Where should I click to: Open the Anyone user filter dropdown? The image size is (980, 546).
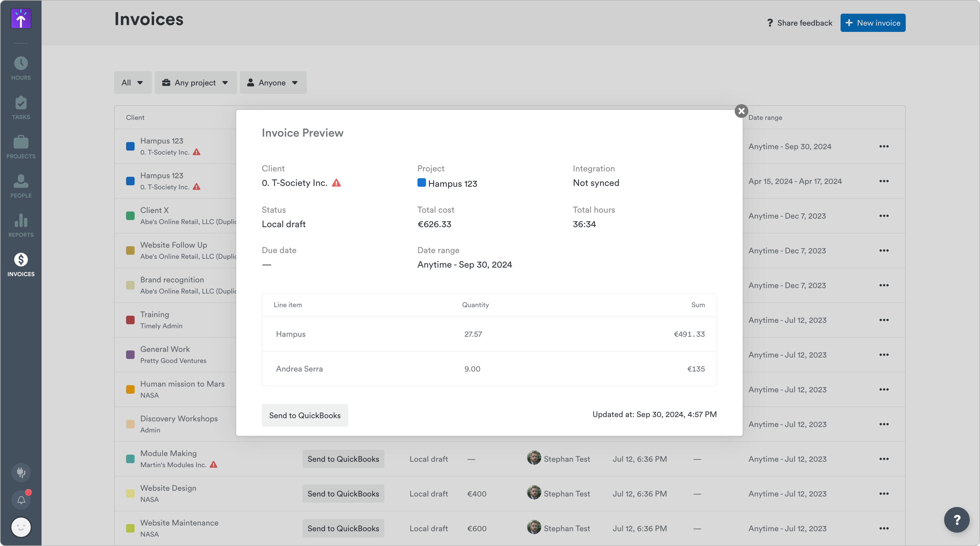point(273,83)
